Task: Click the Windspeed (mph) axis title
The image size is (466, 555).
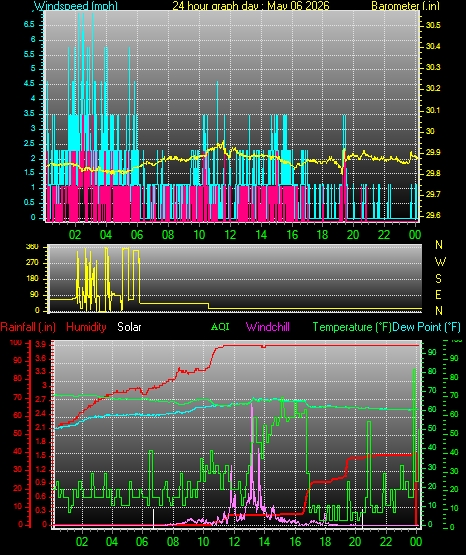Action: [76, 6]
